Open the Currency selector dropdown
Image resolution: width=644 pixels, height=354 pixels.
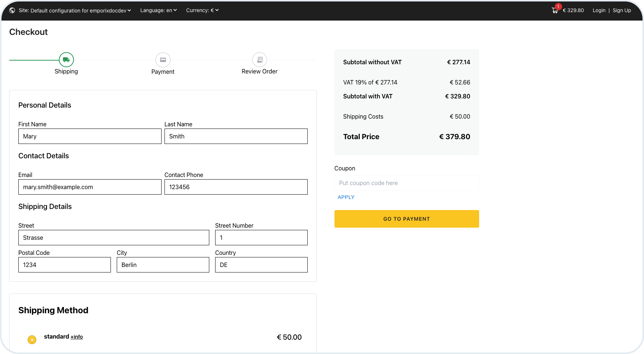pos(202,10)
